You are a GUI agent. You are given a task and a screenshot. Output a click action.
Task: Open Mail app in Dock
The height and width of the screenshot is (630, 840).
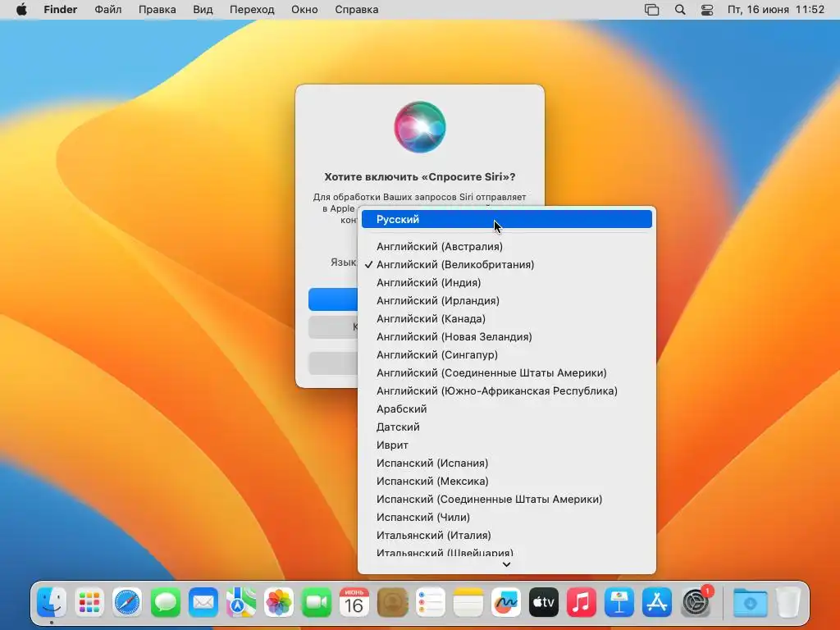[203, 603]
